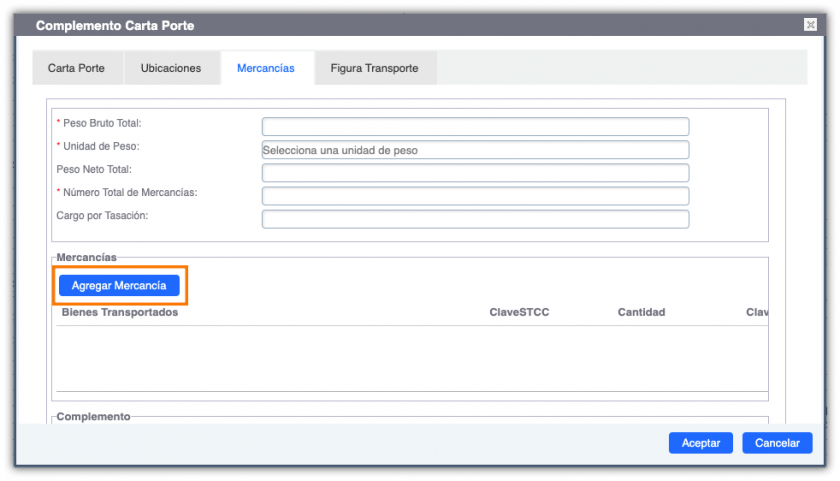Go to the Figura Transporte tab
Image resolution: width=840 pixels, height=481 pixels.
[374, 68]
